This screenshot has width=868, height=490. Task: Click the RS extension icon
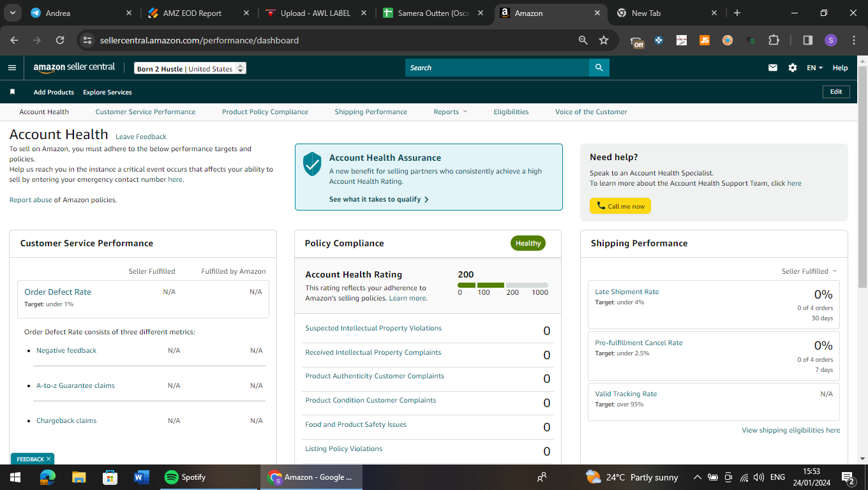point(751,40)
